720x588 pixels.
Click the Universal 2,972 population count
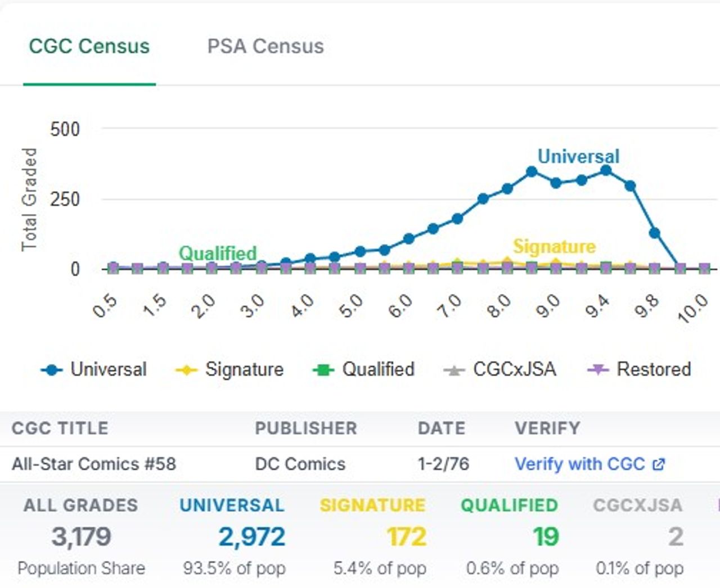(x=251, y=537)
